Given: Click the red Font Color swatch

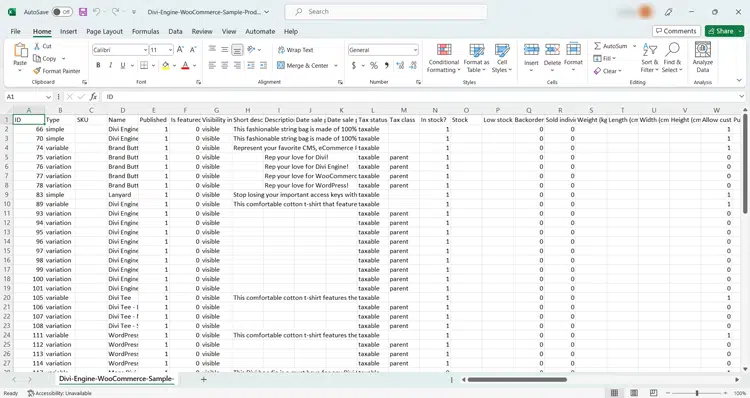Looking at the screenshot, I should click(186, 65).
